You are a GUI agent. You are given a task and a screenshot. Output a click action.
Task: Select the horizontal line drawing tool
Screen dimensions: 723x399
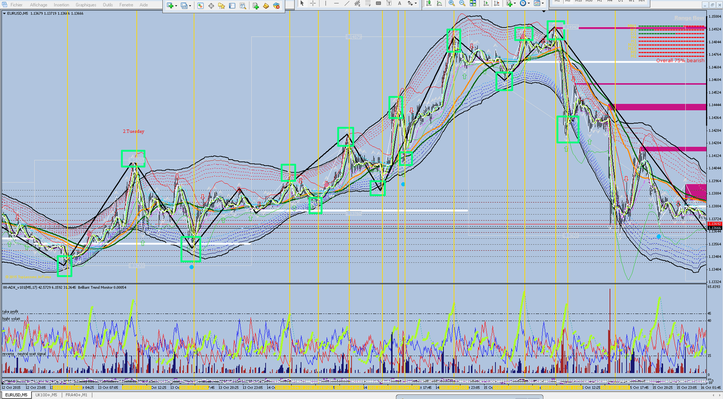pyautogui.click(x=336, y=3)
